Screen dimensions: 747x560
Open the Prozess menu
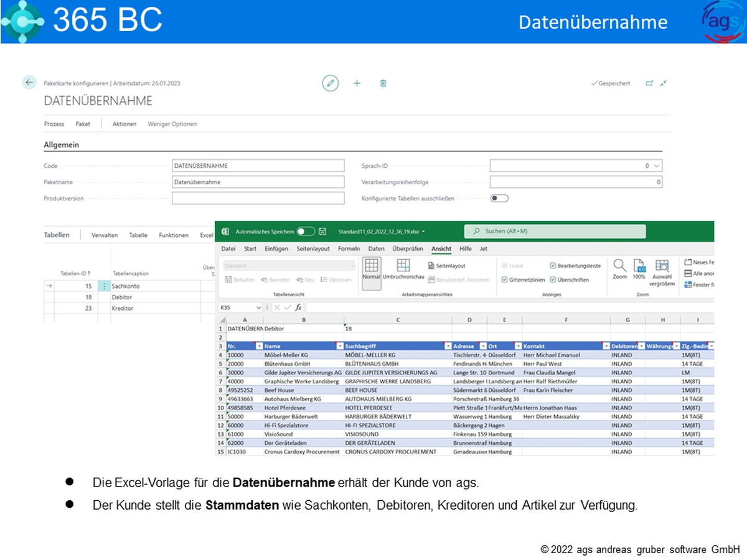coord(54,124)
